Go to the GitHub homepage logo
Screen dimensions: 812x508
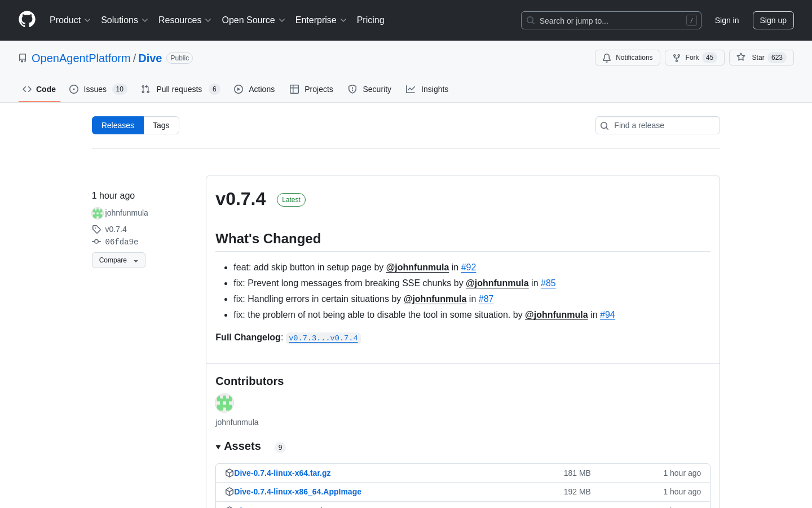pos(27,20)
